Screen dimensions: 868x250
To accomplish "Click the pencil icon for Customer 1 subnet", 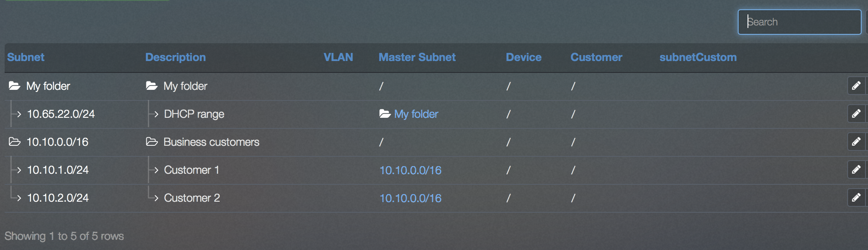I will (x=857, y=169).
